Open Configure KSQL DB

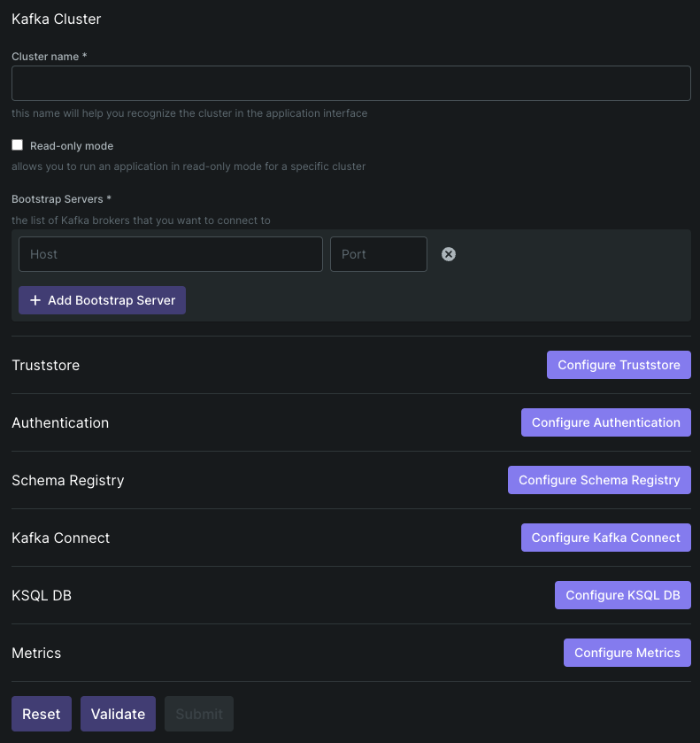click(622, 595)
